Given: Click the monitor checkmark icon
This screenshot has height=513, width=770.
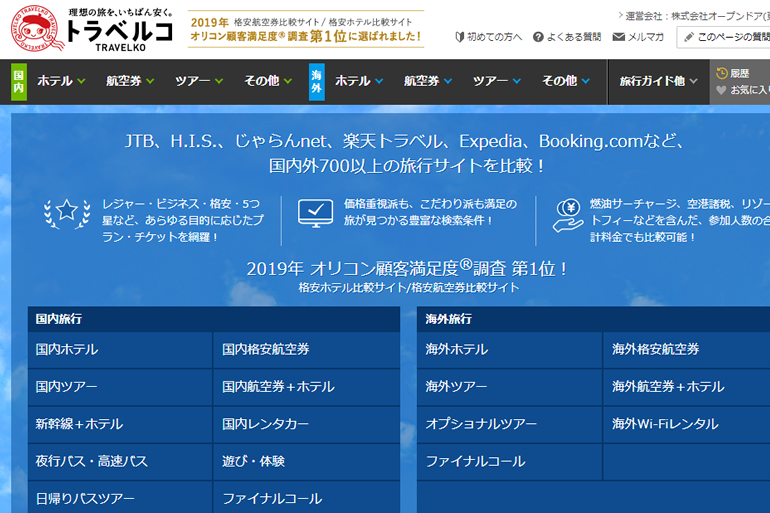Looking at the screenshot, I should [x=315, y=213].
